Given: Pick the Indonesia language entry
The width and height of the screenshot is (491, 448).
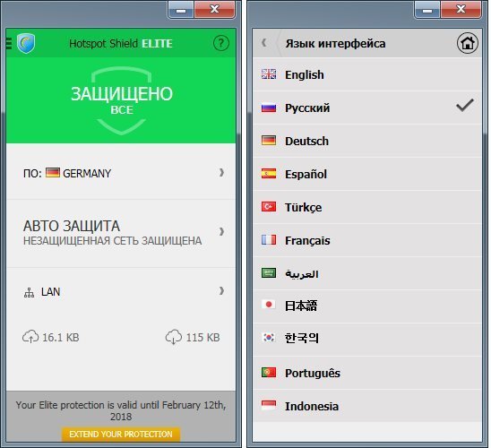Looking at the screenshot, I should tap(367, 406).
